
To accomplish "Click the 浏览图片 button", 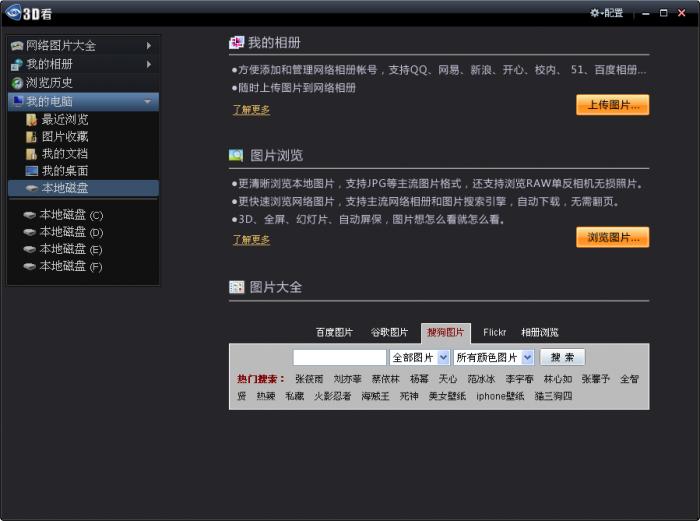I will pyautogui.click(x=612, y=237).
